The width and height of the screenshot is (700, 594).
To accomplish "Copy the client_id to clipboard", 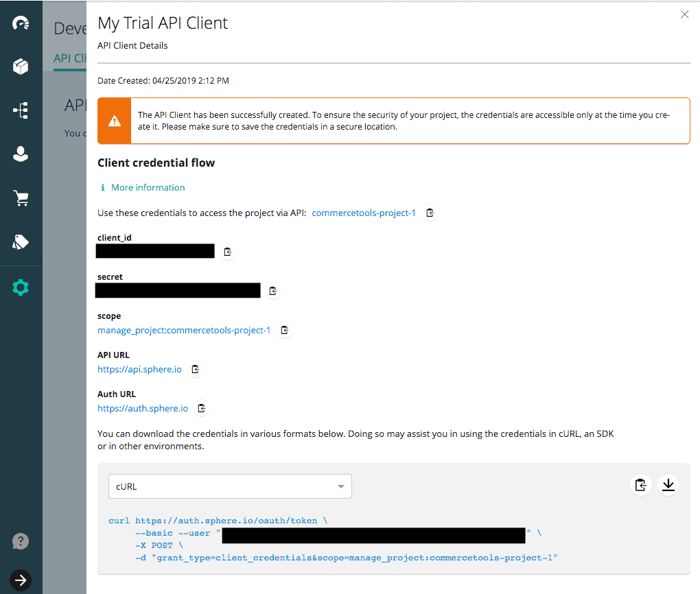I will tap(228, 252).
